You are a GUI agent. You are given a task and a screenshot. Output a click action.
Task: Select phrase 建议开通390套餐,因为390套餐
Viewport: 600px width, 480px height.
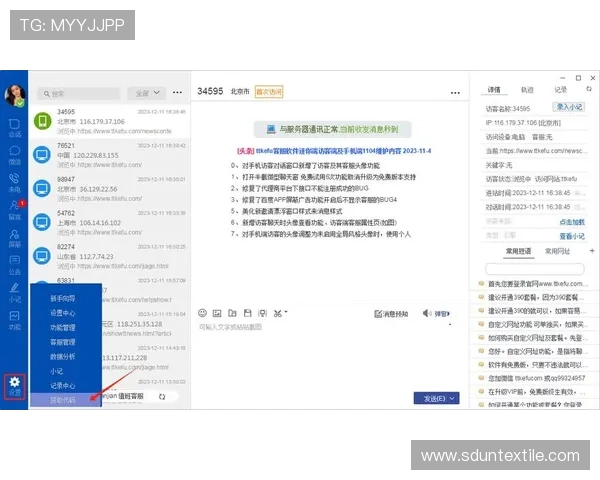tap(534, 297)
